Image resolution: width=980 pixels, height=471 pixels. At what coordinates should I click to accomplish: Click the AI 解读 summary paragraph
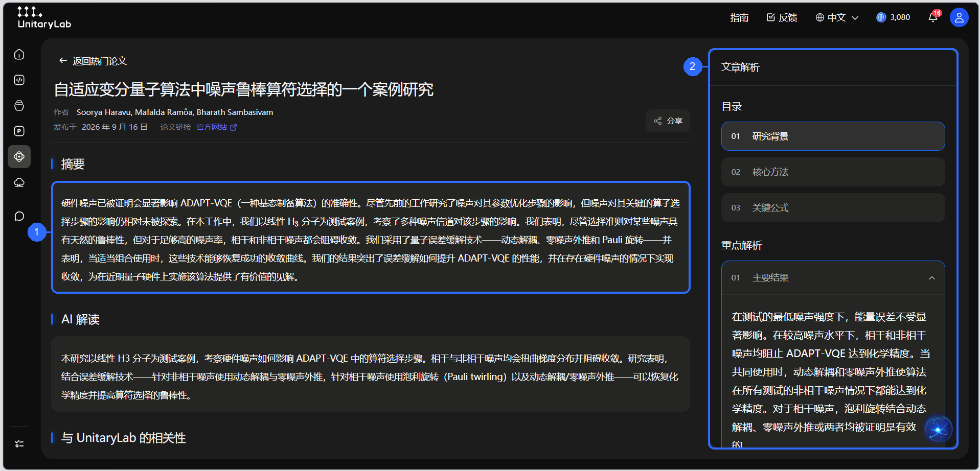[371, 376]
